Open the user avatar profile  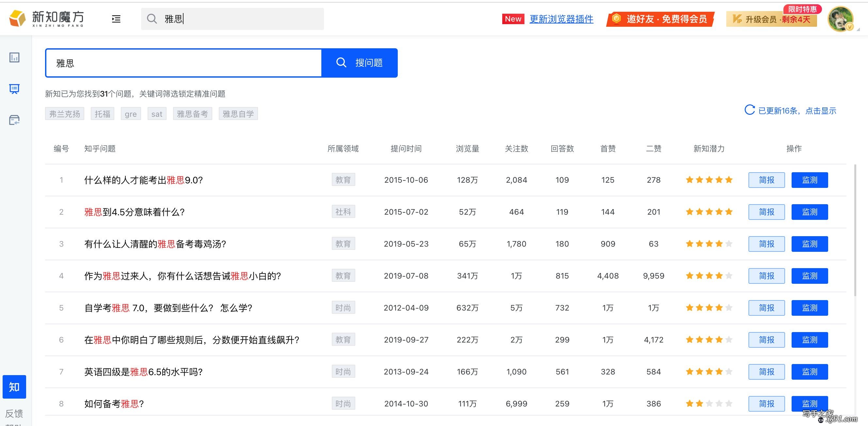840,19
